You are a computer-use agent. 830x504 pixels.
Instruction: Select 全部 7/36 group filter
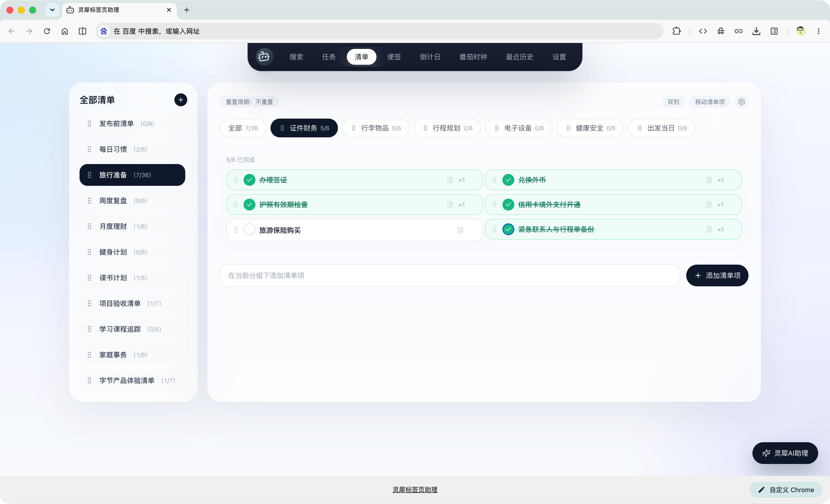pos(243,128)
